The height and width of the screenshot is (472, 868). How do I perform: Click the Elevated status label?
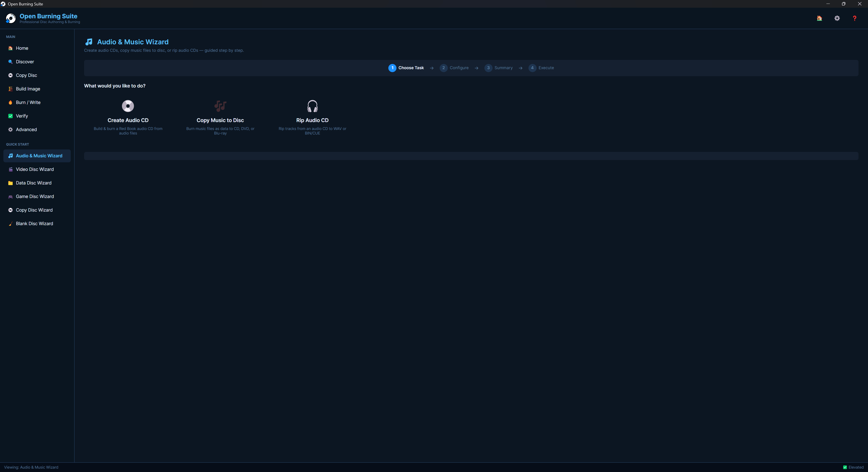[856, 467]
